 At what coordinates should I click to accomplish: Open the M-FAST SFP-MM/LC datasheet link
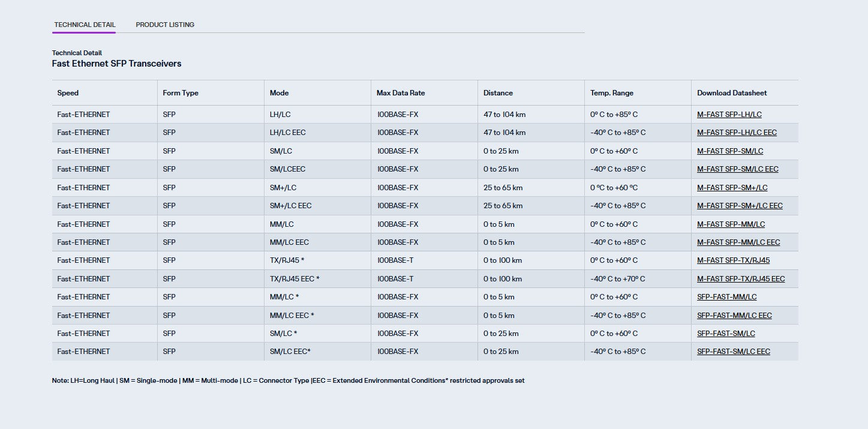point(731,224)
